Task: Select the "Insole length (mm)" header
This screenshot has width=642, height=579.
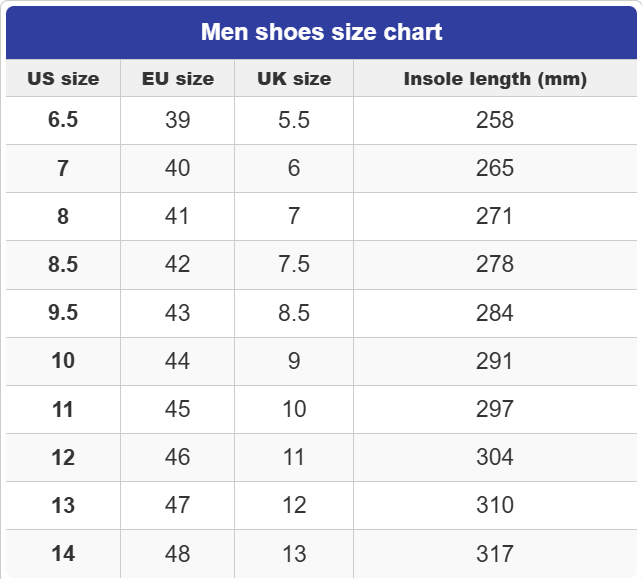Action: click(495, 79)
